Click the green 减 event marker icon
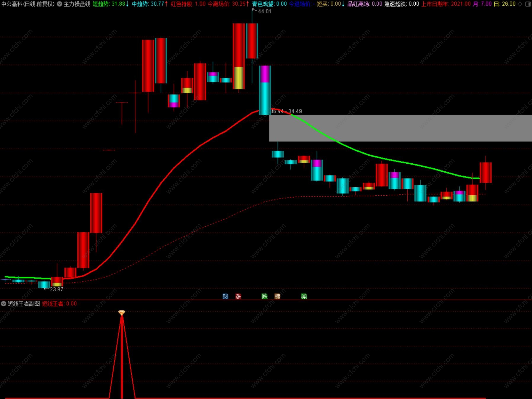 pos(304,296)
